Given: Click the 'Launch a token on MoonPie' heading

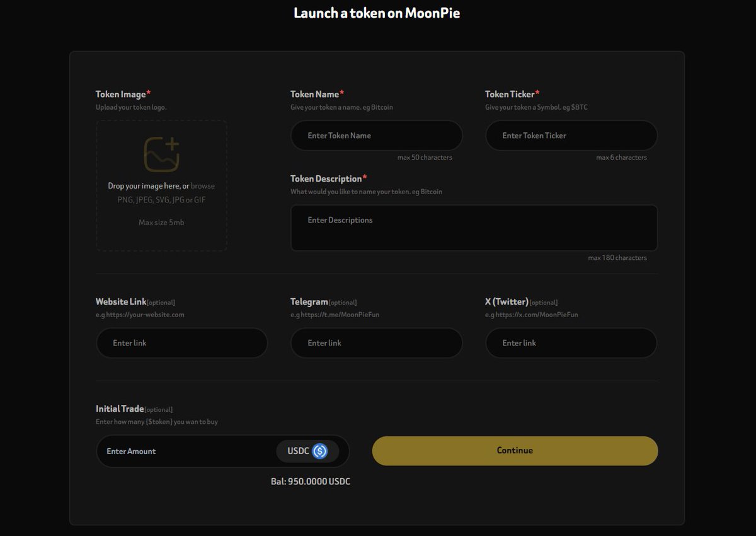Looking at the screenshot, I should pos(377,13).
